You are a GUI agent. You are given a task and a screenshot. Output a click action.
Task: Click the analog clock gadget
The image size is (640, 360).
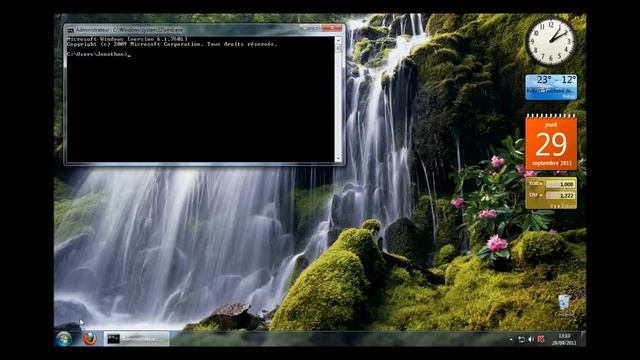[x=551, y=42]
